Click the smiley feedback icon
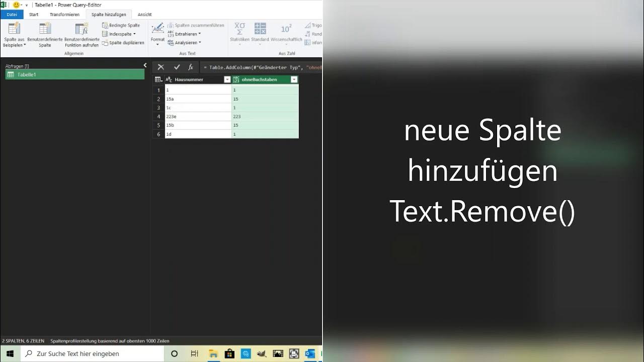This screenshot has width=644, height=362. coord(16,5)
